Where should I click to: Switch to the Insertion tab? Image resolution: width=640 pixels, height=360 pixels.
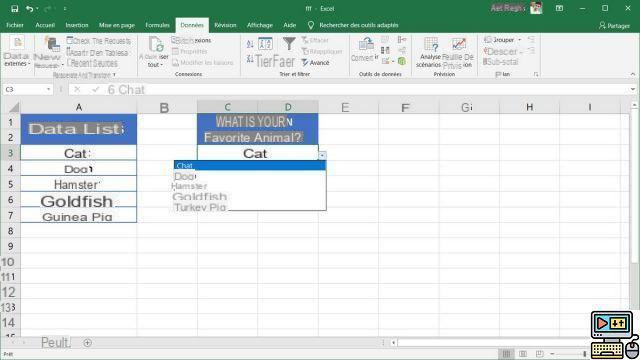77,25
